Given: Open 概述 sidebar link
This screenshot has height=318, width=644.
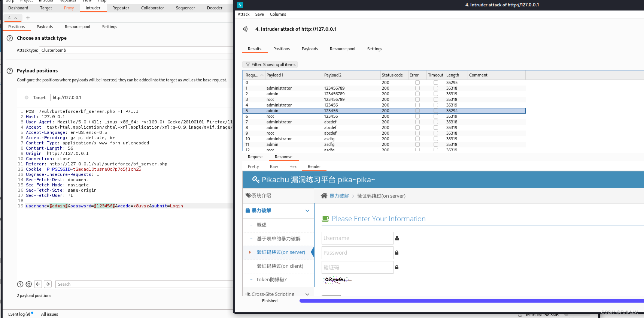Looking at the screenshot, I should click(x=262, y=225).
